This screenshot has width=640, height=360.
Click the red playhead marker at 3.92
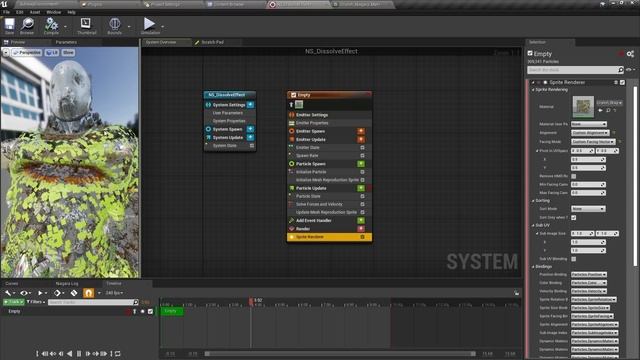251,301
